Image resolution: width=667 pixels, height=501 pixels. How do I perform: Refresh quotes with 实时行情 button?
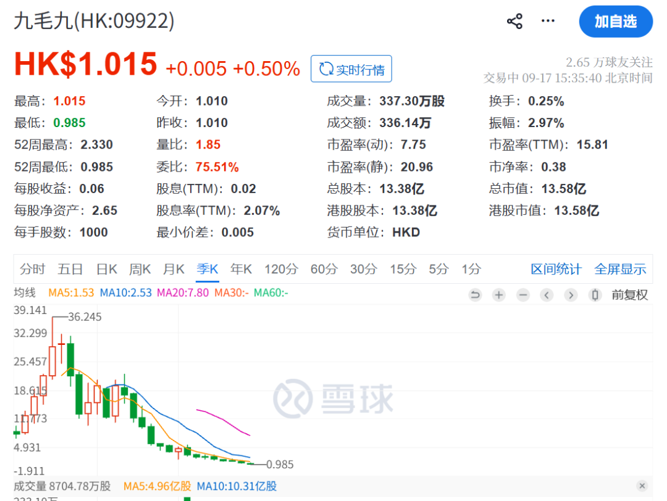click(351, 69)
